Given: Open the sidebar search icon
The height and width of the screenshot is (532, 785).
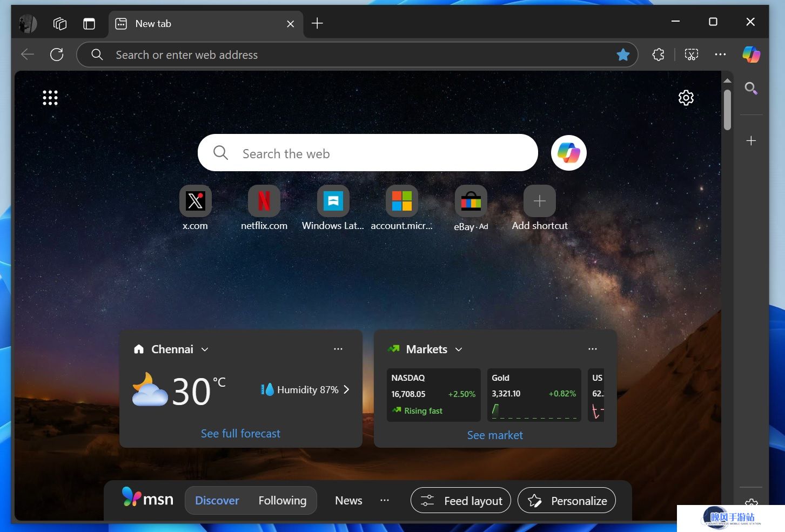Looking at the screenshot, I should pyautogui.click(x=751, y=88).
